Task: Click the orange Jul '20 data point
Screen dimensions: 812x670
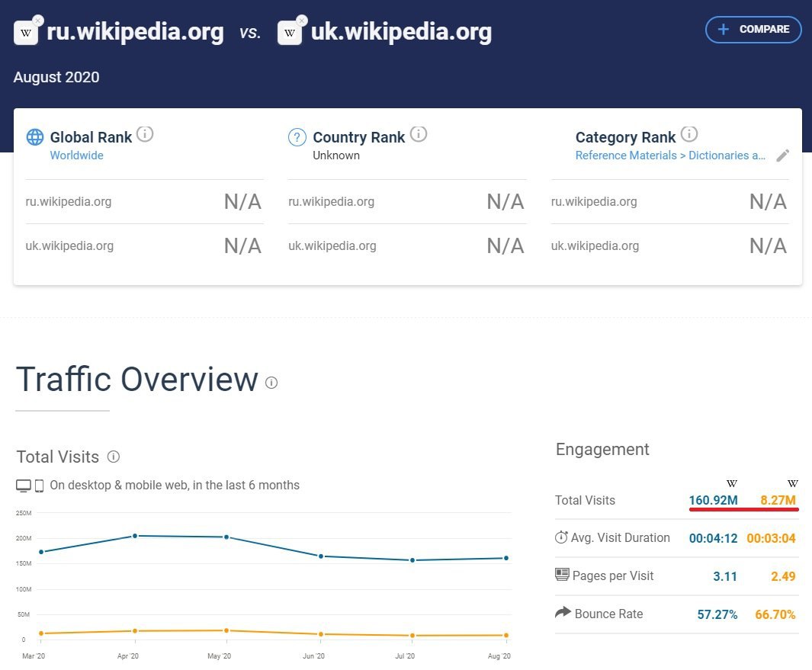Action: 412,635
